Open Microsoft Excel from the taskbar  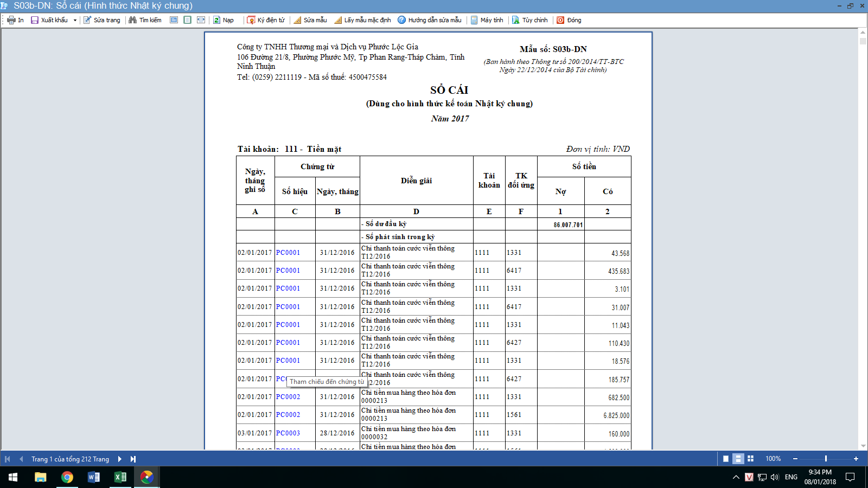pyautogui.click(x=120, y=477)
